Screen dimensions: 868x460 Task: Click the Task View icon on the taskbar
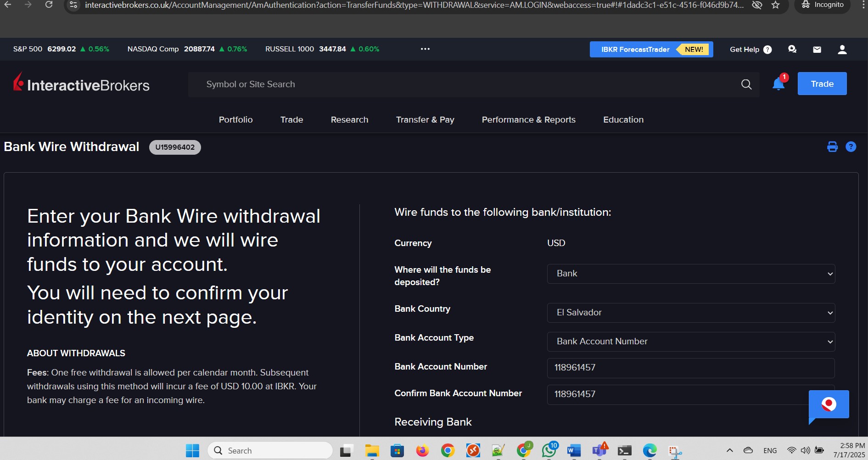346,451
